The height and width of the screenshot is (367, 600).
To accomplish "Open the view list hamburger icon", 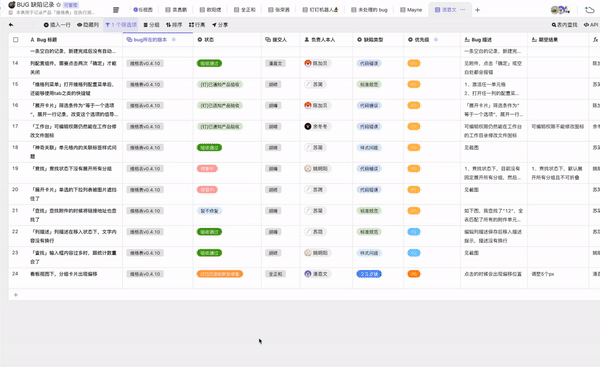I will pos(116,10).
